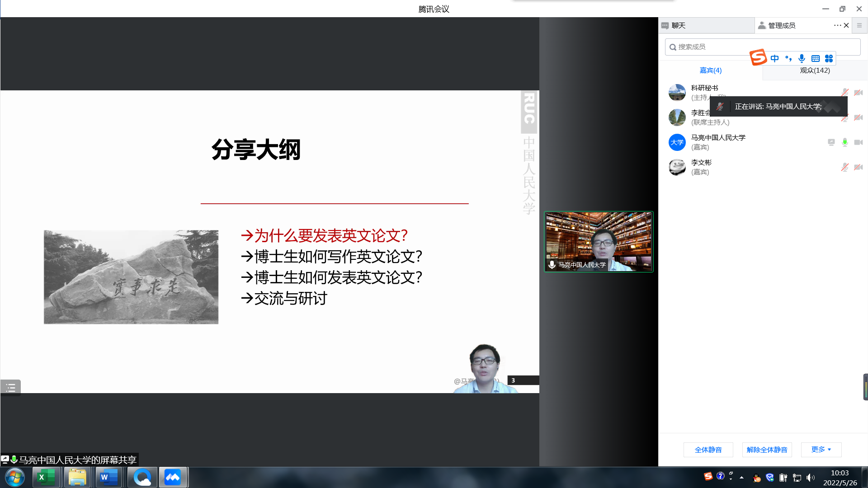
Task: Open the volume speaker tray icon
Action: (811, 478)
